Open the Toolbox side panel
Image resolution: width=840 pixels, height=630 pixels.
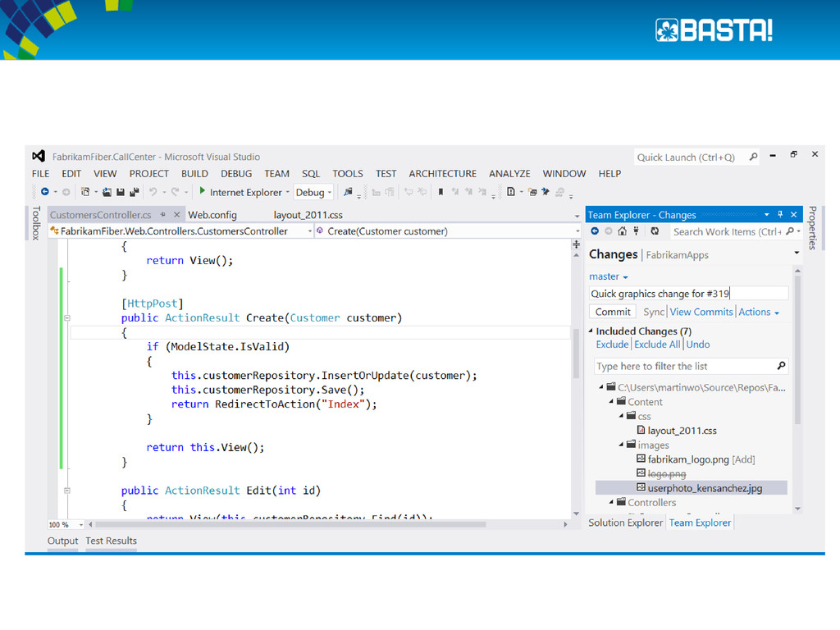(36, 223)
